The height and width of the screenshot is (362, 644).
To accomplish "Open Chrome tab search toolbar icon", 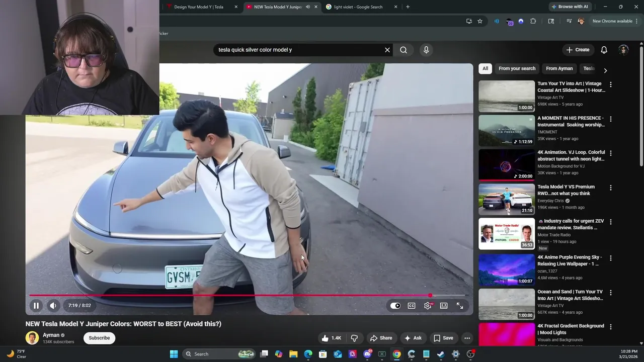I will point(551,21).
